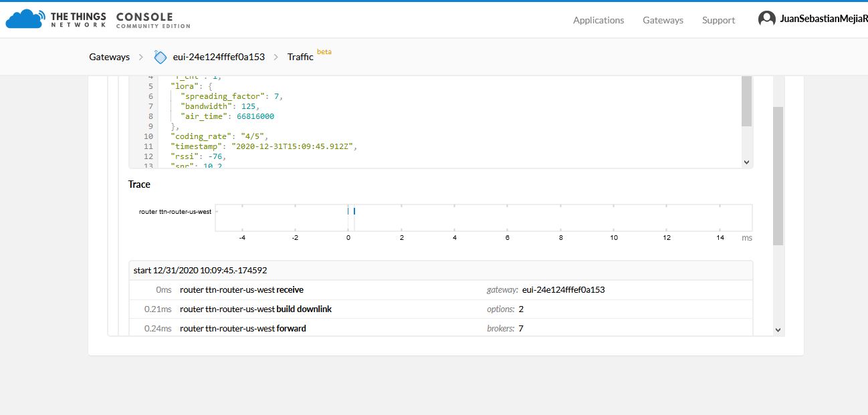Click the coding_rate 4/5 line
The image size is (868, 415).
[219, 136]
